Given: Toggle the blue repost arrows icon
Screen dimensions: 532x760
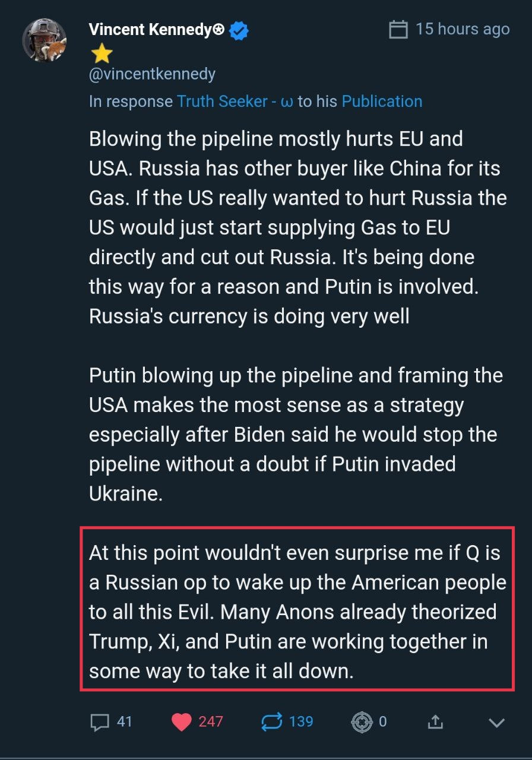Looking at the screenshot, I should [271, 722].
